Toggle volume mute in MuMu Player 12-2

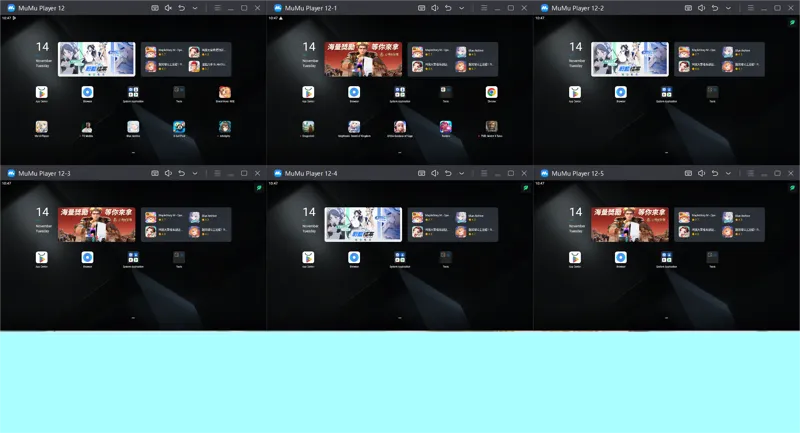702,8
